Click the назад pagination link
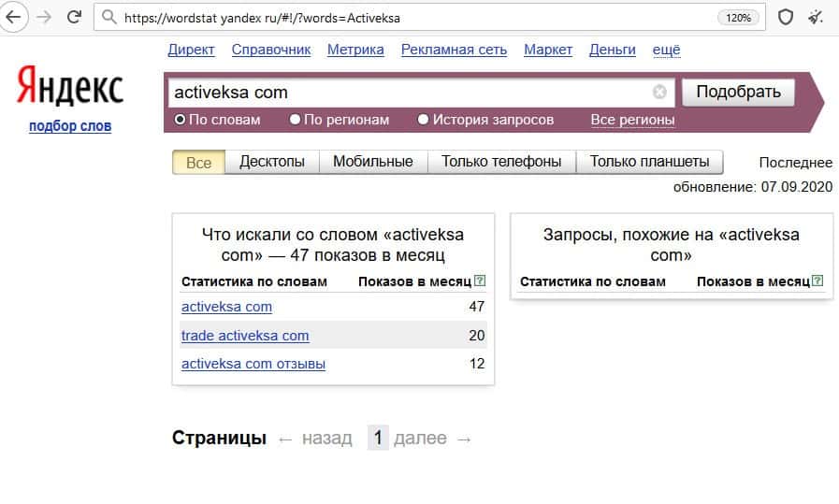Screen dimensions: 839x504 point(327,439)
